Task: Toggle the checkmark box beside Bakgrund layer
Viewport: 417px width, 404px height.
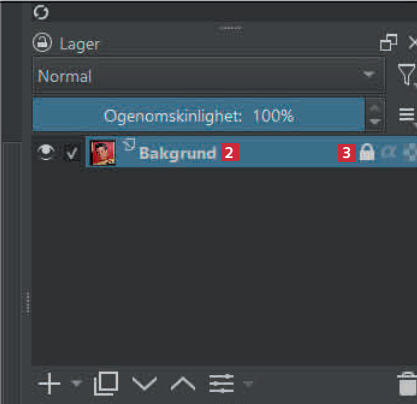Action: point(72,153)
